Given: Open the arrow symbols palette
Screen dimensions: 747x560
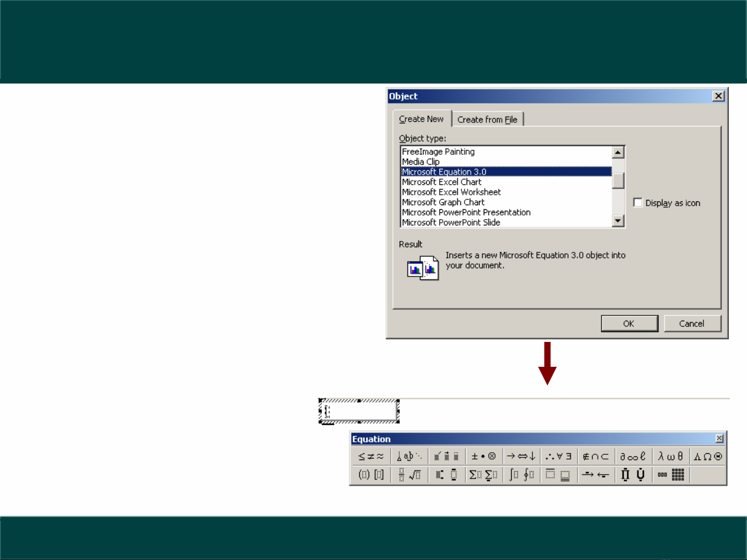Looking at the screenshot, I should tap(521, 456).
